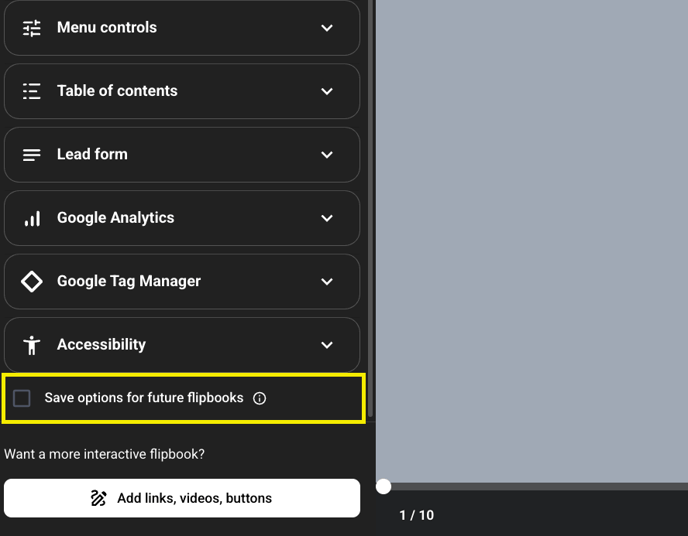This screenshot has height=536, width=688.
Task: Click the Menu controls sliders icon
Action: pos(32,28)
